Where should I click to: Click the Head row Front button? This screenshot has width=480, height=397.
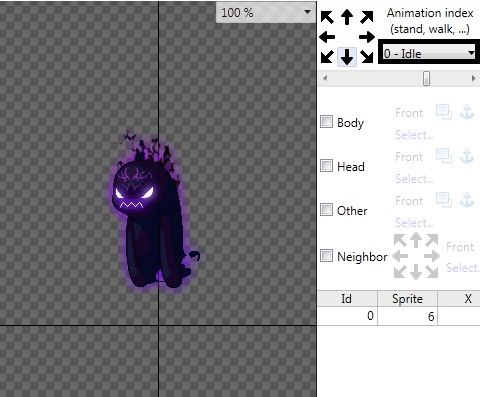(409, 157)
